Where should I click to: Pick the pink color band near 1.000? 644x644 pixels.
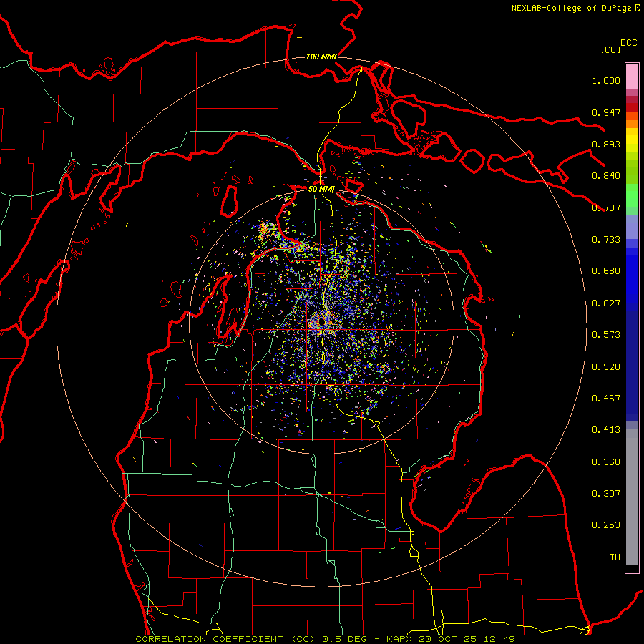pos(632,77)
